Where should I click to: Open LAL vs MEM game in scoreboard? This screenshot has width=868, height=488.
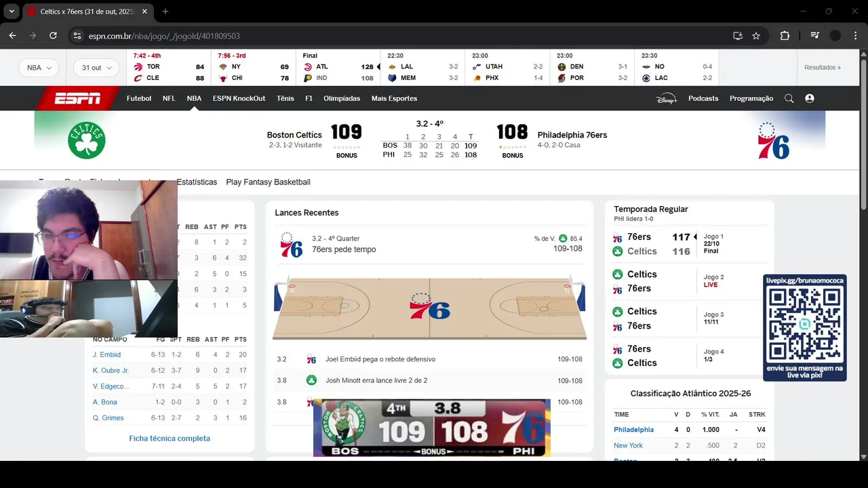[422, 67]
